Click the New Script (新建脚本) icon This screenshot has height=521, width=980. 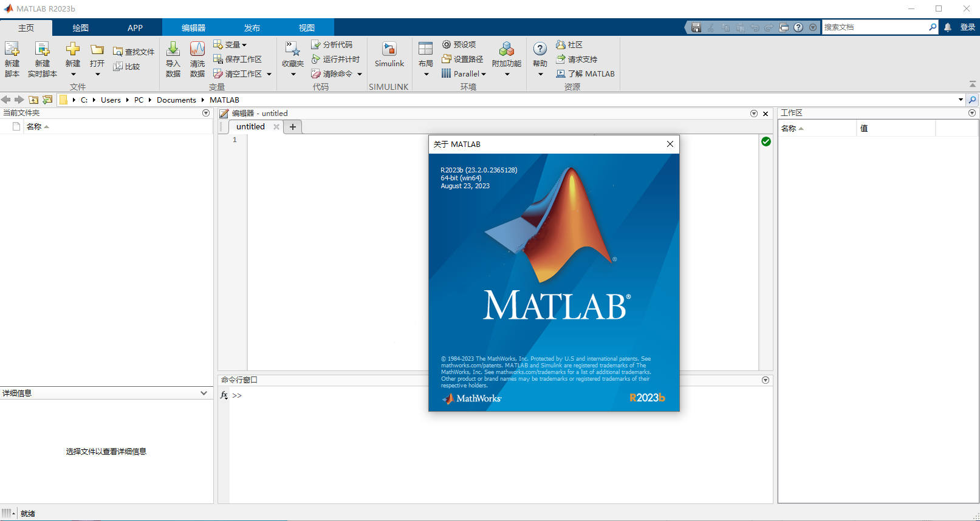12,49
